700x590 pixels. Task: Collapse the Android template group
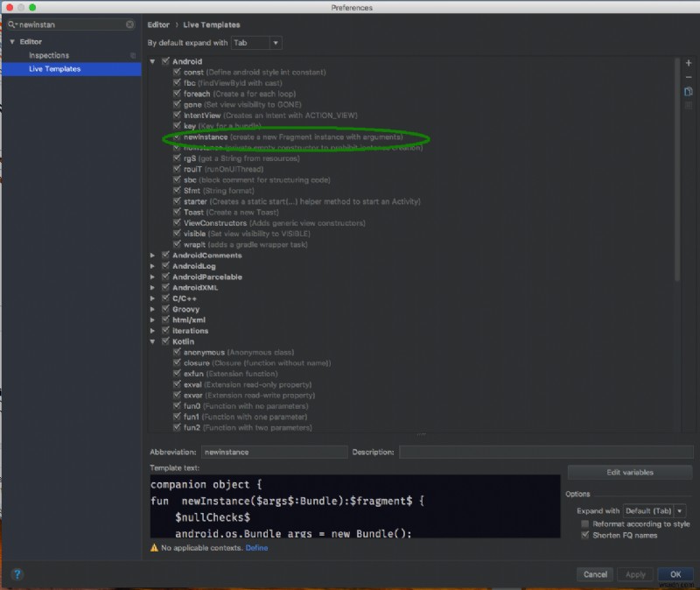[x=154, y=61]
